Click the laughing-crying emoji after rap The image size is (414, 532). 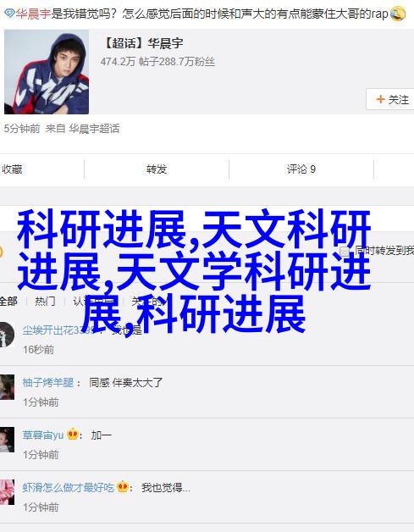click(397, 14)
